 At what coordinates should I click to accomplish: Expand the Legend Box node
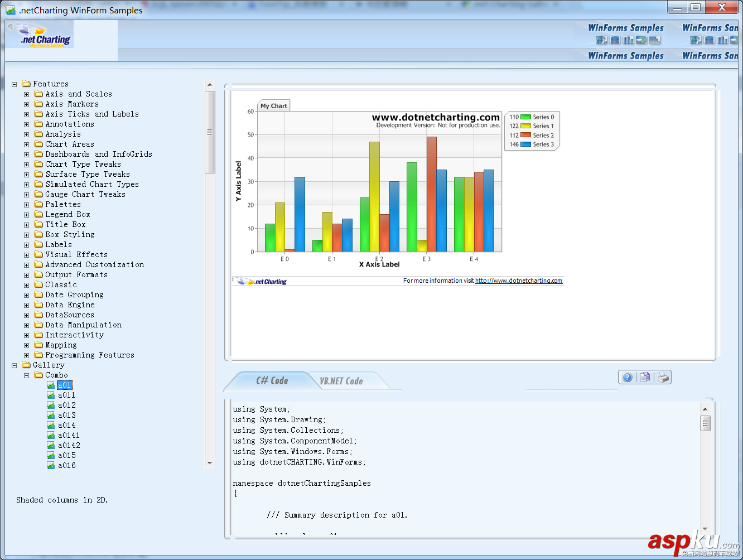(26, 215)
